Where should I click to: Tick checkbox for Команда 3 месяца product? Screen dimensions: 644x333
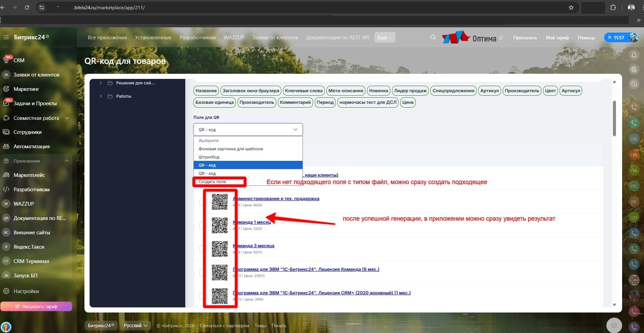click(x=202, y=249)
